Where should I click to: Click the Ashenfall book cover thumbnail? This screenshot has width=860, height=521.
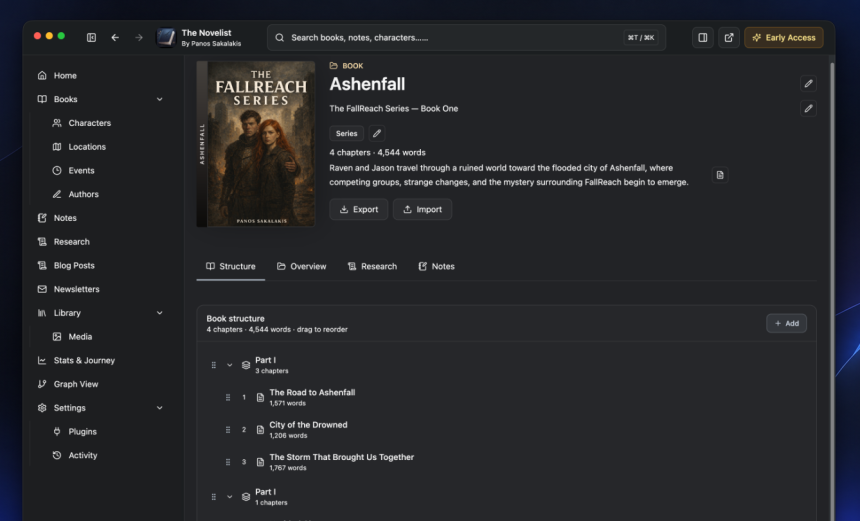256,144
